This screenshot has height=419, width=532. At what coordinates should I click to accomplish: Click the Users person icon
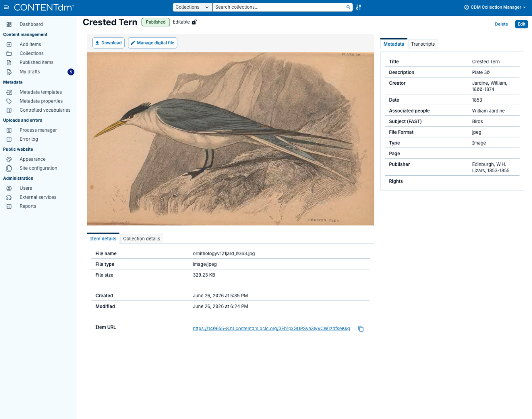[9, 189]
